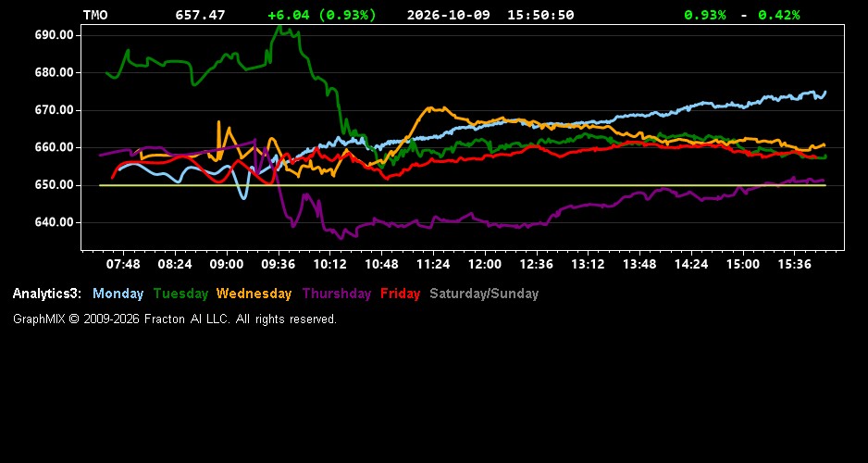The image size is (868, 463).
Task: Click the 680.00 price axis label
Action: click(x=55, y=72)
